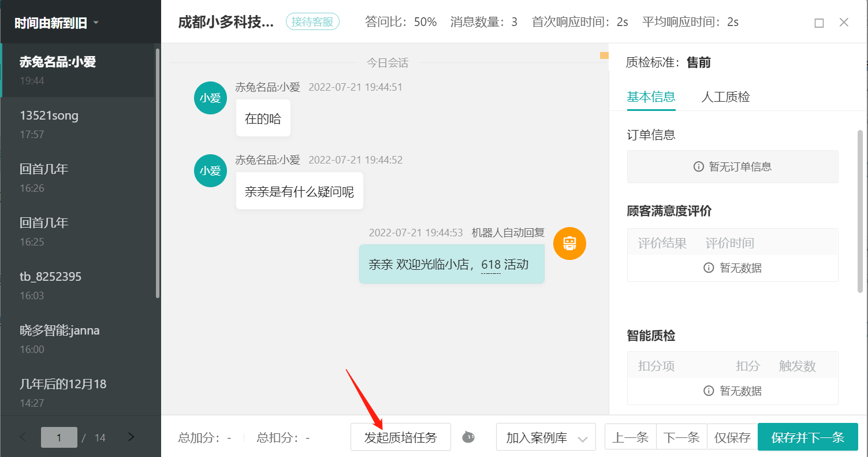Viewport: 868px width, 457px height.
Task: Click info icon in 智能质检 table
Action: [x=709, y=391]
